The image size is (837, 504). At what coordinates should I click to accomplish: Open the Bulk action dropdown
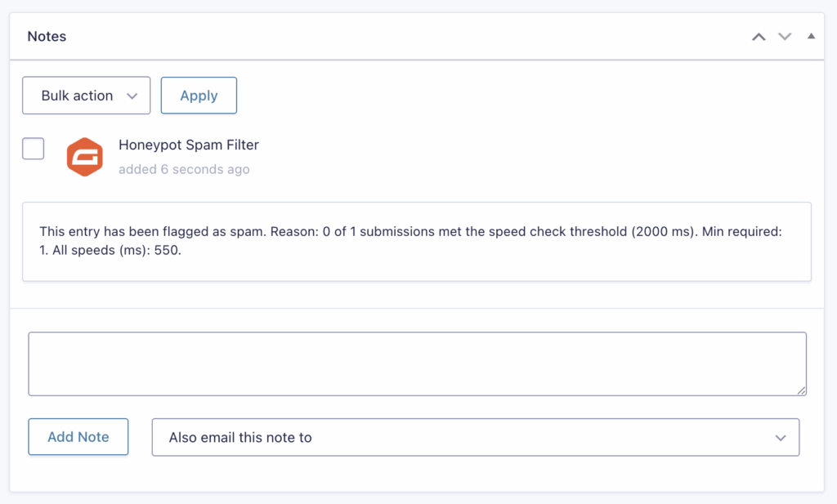(86, 95)
